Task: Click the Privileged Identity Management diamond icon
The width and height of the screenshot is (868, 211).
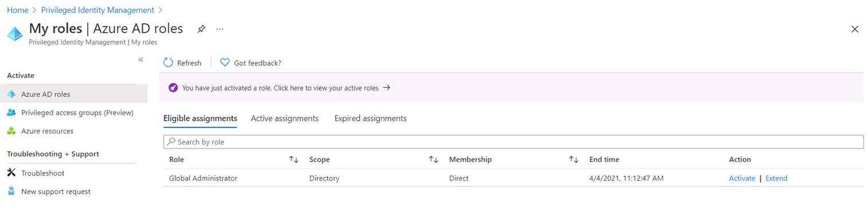Action: coord(15,34)
